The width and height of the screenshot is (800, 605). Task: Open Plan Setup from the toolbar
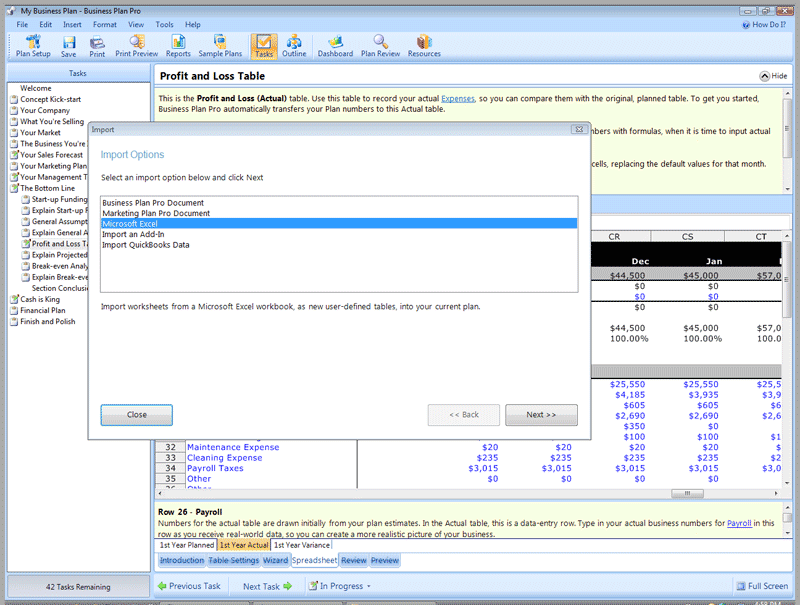pyautogui.click(x=33, y=46)
